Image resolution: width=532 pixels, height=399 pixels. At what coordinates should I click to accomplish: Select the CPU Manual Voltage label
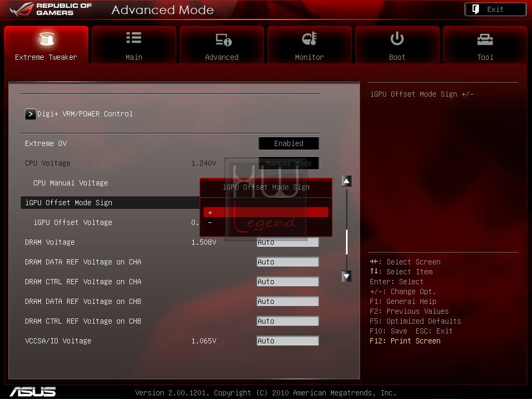coord(71,183)
